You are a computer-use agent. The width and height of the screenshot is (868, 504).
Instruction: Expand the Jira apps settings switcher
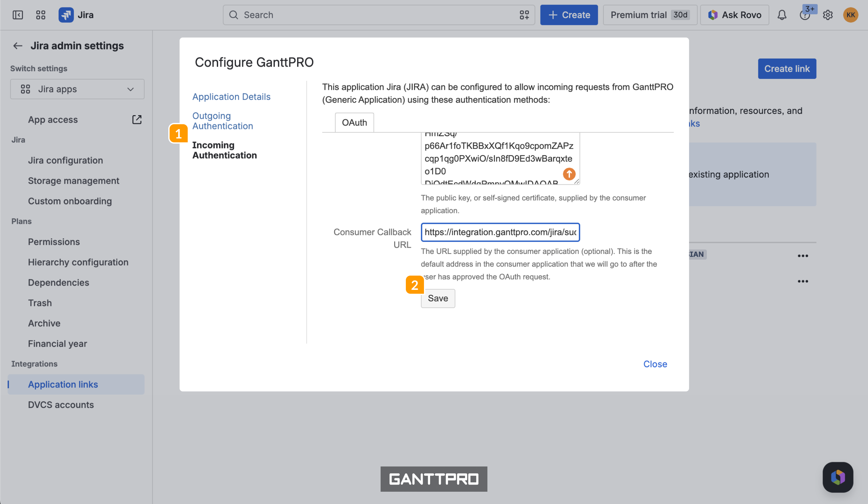click(77, 89)
